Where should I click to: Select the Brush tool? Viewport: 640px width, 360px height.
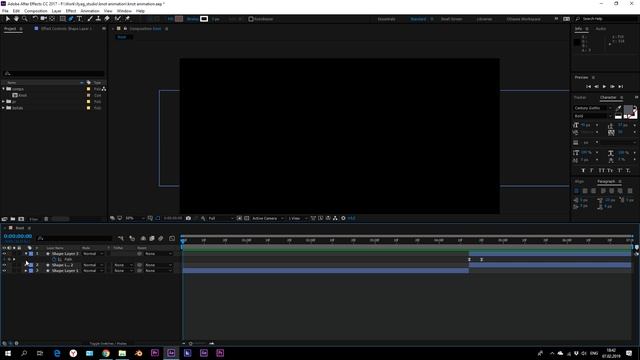coord(90,19)
